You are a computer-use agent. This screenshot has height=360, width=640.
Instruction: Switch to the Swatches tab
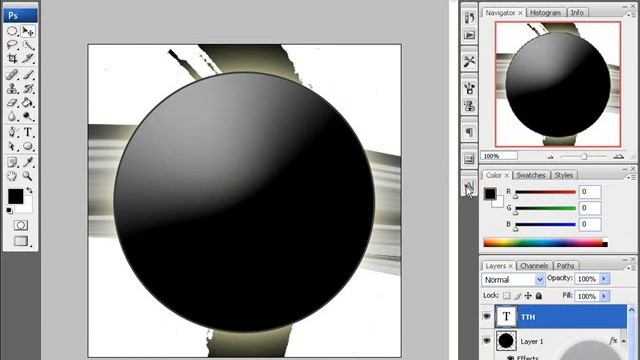(531, 175)
